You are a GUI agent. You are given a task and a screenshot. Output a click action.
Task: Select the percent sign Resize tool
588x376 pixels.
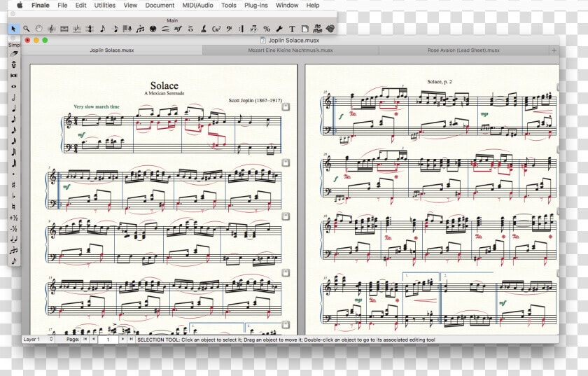pyautogui.click(x=267, y=29)
